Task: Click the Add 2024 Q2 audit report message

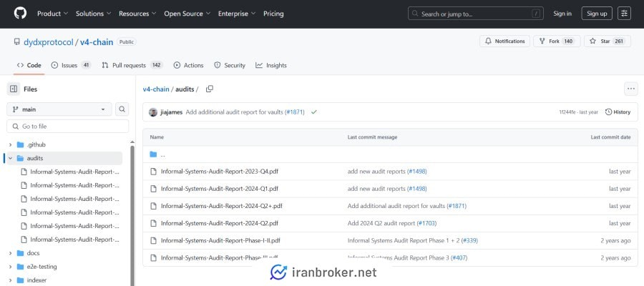Action: click(x=381, y=223)
